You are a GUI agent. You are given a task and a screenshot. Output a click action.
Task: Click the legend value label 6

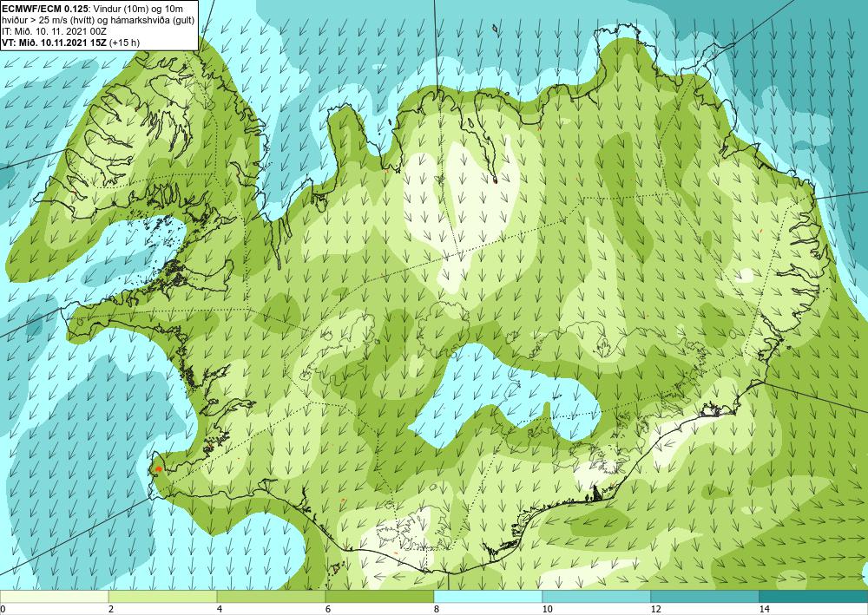click(328, 609)
